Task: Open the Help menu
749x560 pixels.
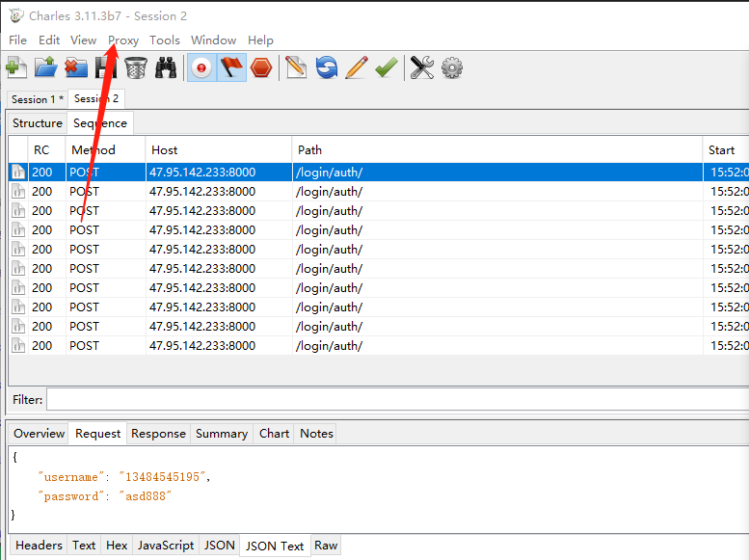Action: click(260, 40)
